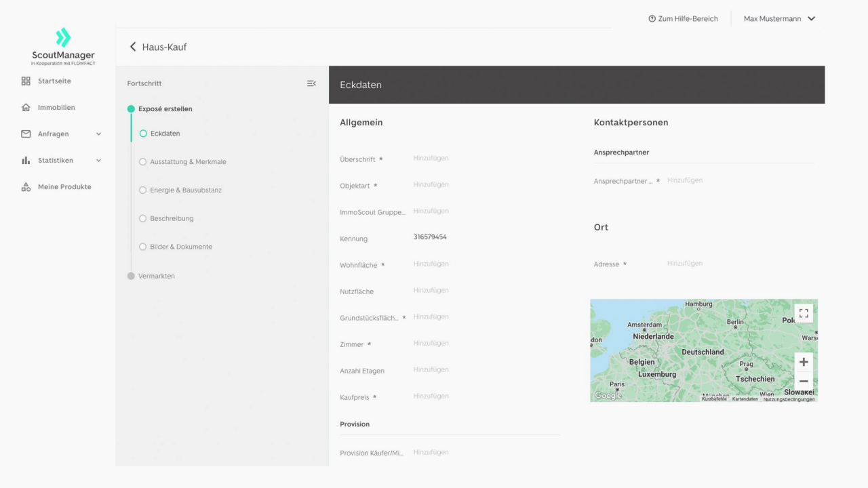Expand the Statistiken submenu chevron

[98, 161]
